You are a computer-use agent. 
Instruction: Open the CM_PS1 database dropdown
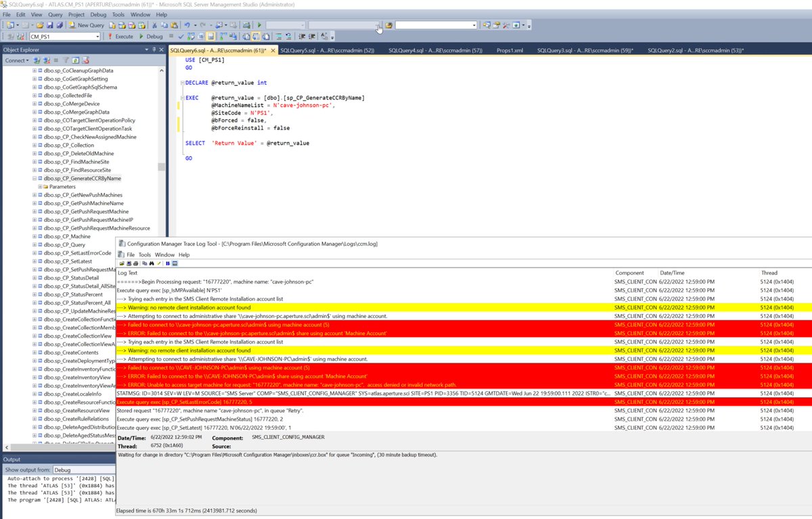coord(98,36)
